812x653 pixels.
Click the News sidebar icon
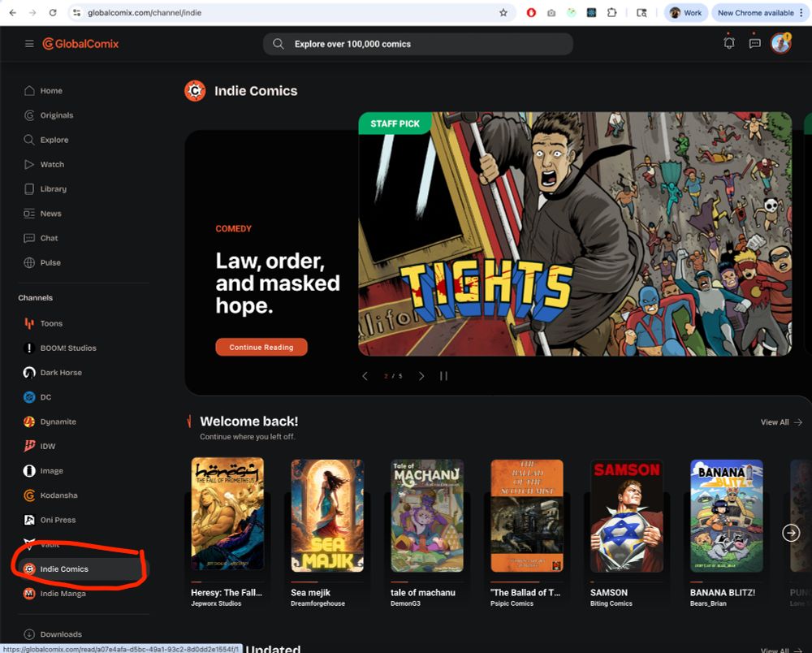29,214
